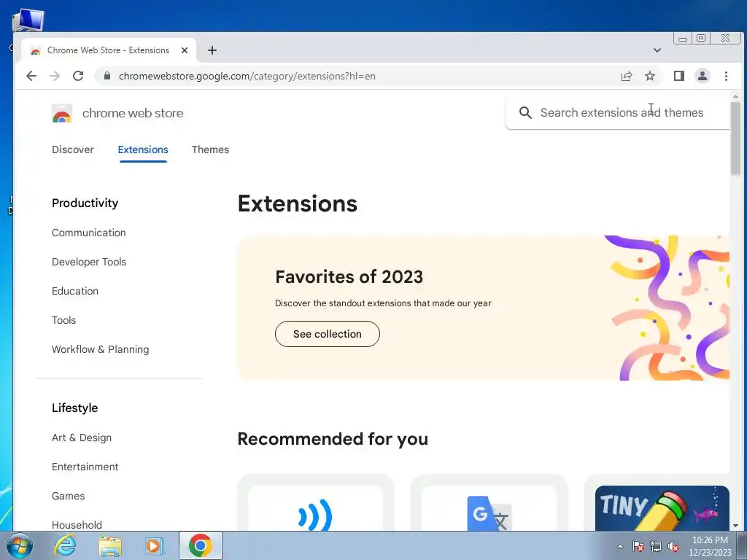Screen dimensions: 747x560
Task: View site security via the lock icon
Action: (107, 76)
